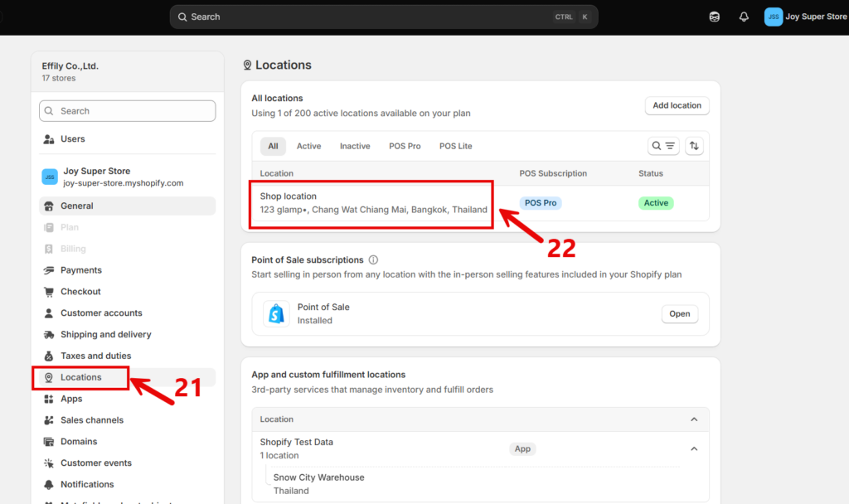Click the Billing icon in sidebar

[x=49, y=249]
